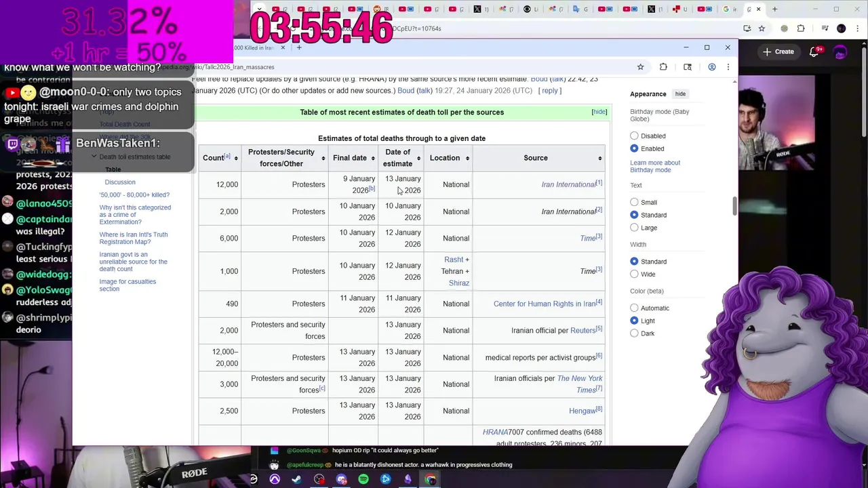Hide the death toll estimates table via [hide]
Screen dimensions: 868x488
click(599, 112)
